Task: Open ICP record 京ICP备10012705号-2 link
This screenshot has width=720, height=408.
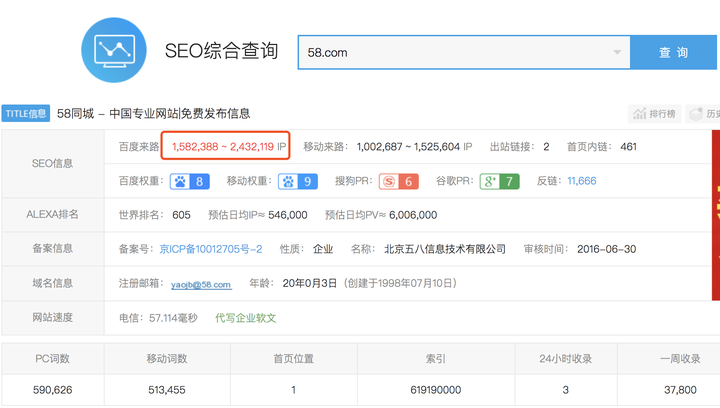Action: coord(211,249)
